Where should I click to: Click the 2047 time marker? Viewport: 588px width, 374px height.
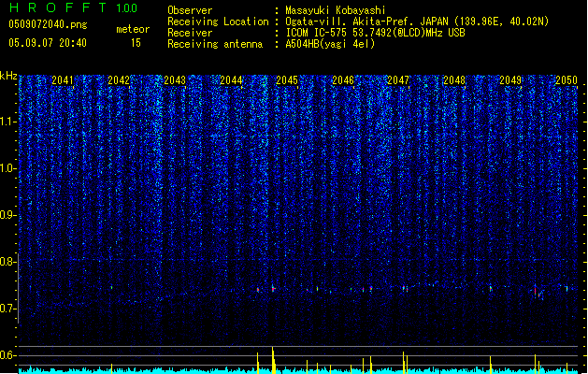click(x=398, y=80)
